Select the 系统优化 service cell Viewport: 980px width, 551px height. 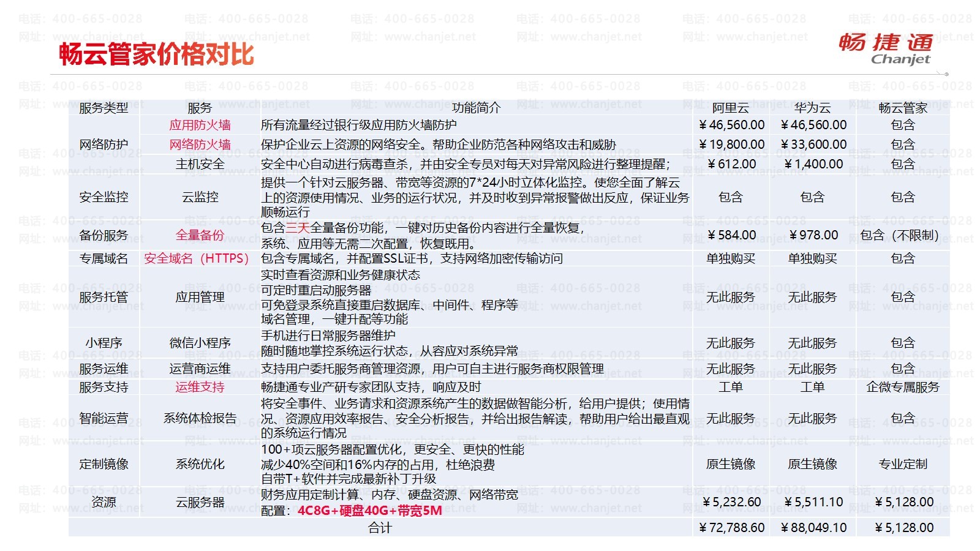pos(200,465)
